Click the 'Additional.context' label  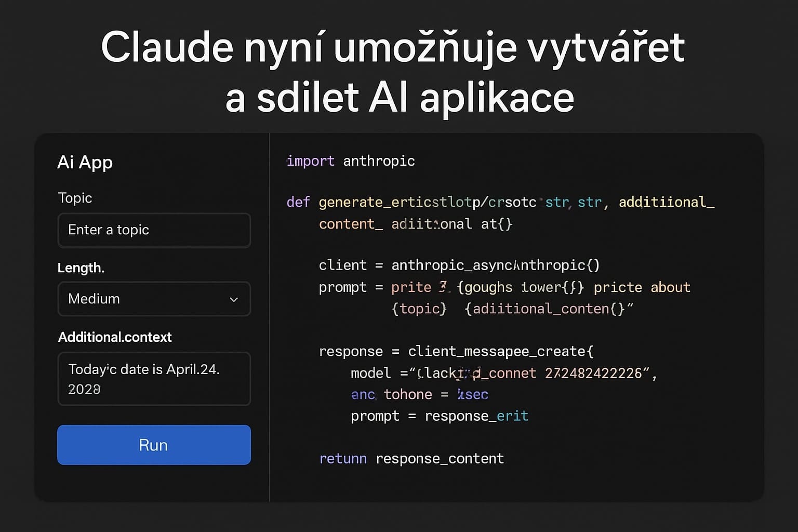(115, 337)
